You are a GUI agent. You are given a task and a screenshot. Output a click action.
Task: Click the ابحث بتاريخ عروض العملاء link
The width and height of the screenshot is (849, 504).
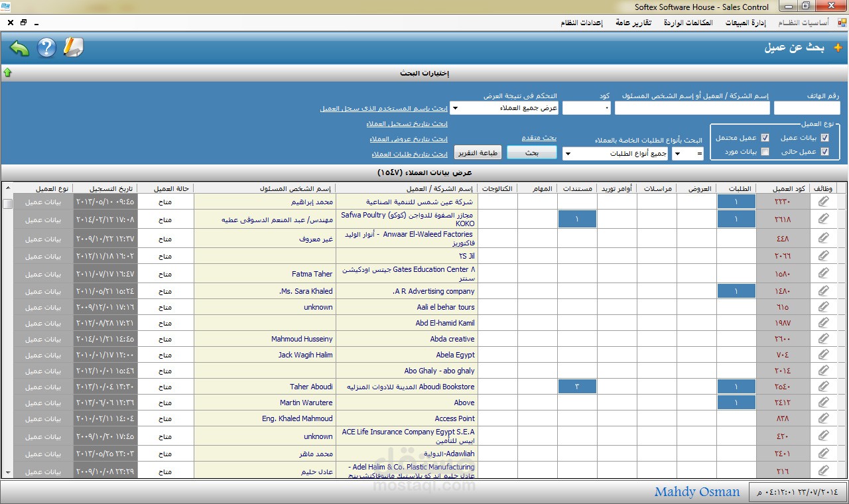pos(409,139)
